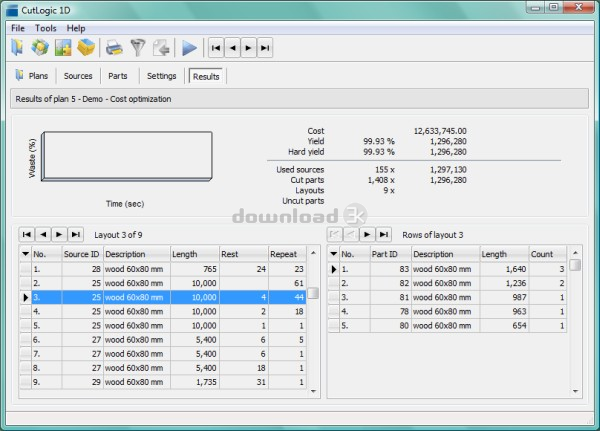Open the Tools menu
This screenshot has width=600, height=431.
(46, 28)
